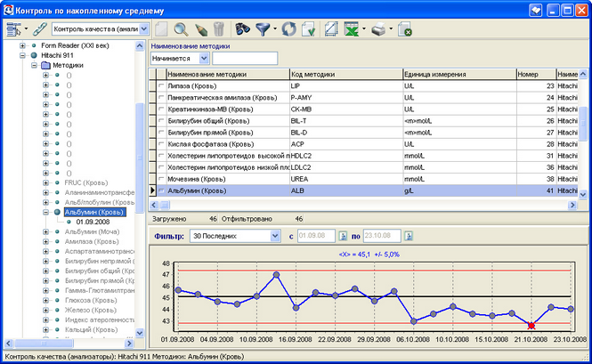Open the calendar button beside the 01.09.08 date
Viewport: 592px width, 364px height.
(x=343, y=236)
